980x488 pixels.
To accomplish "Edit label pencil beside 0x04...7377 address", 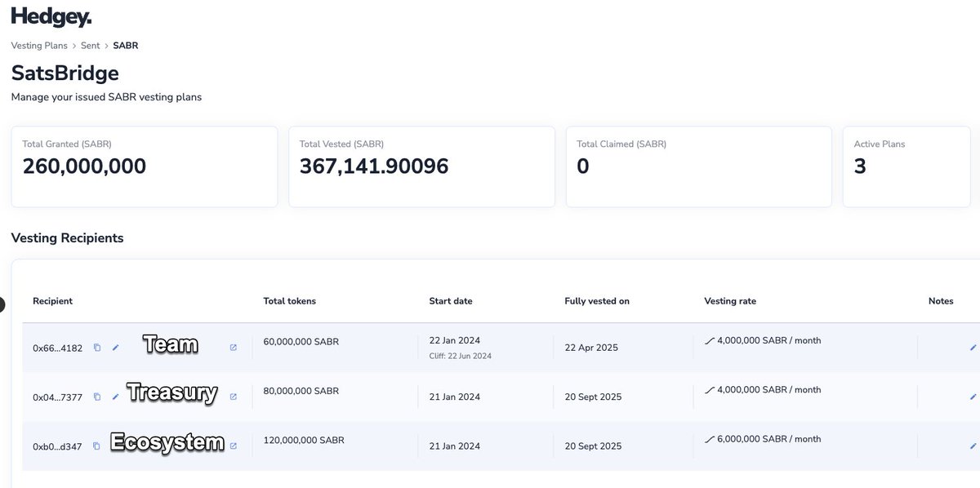I will tap(115, 397).
